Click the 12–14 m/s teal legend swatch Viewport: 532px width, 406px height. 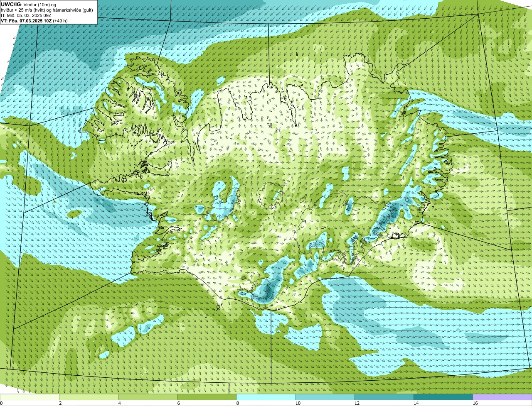pyautogui.click(x=384, y=397)
